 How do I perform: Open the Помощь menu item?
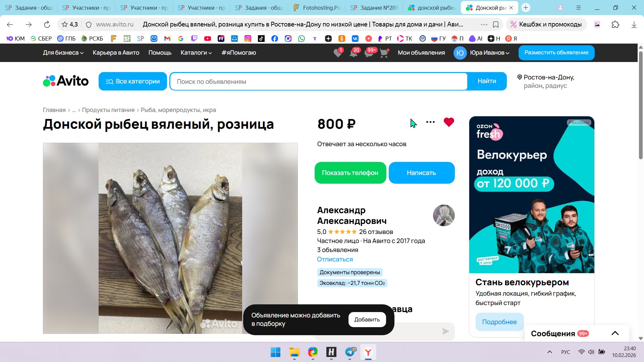click(160, 53)
